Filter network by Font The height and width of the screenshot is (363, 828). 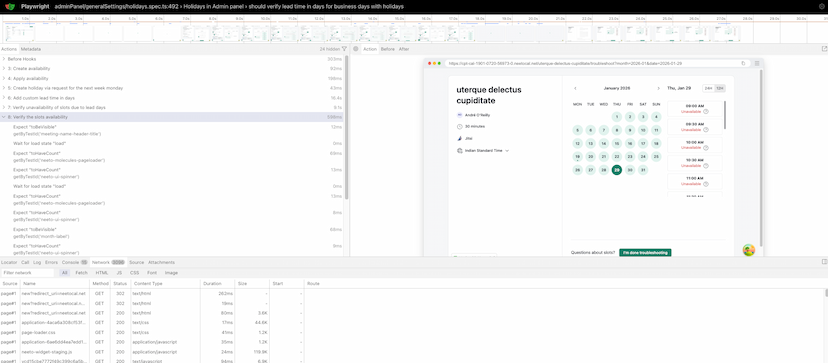(152, 273)
